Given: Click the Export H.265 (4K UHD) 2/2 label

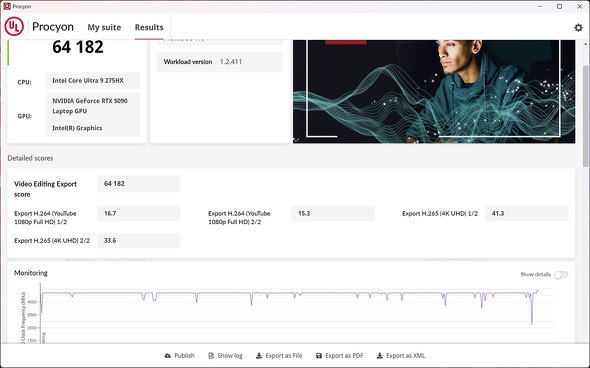Looking at the screenshot, I should [52, 240].
